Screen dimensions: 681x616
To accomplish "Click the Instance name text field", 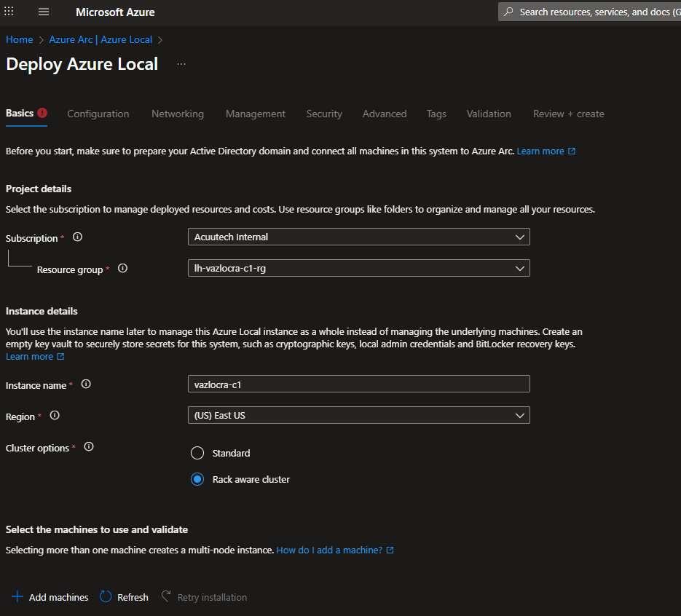I will (x=358, y=384).
